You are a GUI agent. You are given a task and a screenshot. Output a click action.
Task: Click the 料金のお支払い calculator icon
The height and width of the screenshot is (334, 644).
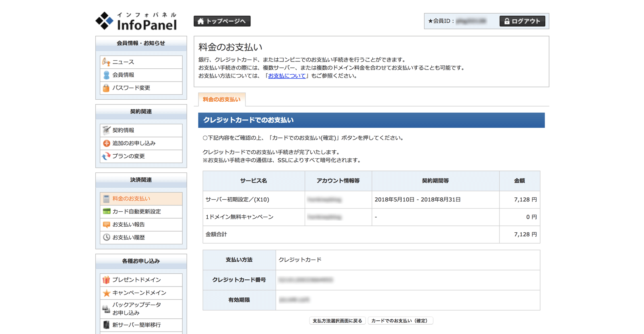tap(106, 199)
